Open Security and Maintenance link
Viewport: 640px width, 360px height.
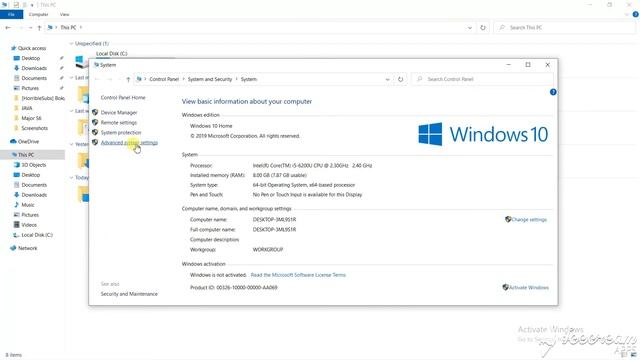tap(129, 294)
